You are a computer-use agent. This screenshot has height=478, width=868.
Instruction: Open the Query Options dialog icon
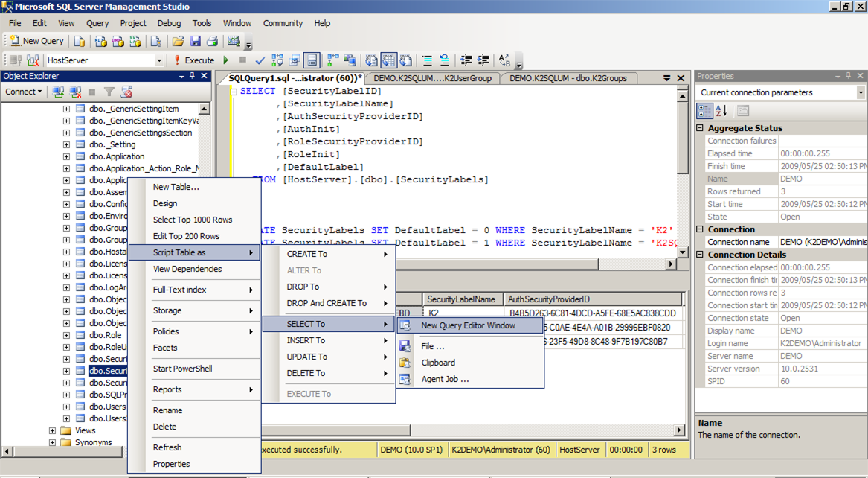pyautogui.click(x=295, y=60)
